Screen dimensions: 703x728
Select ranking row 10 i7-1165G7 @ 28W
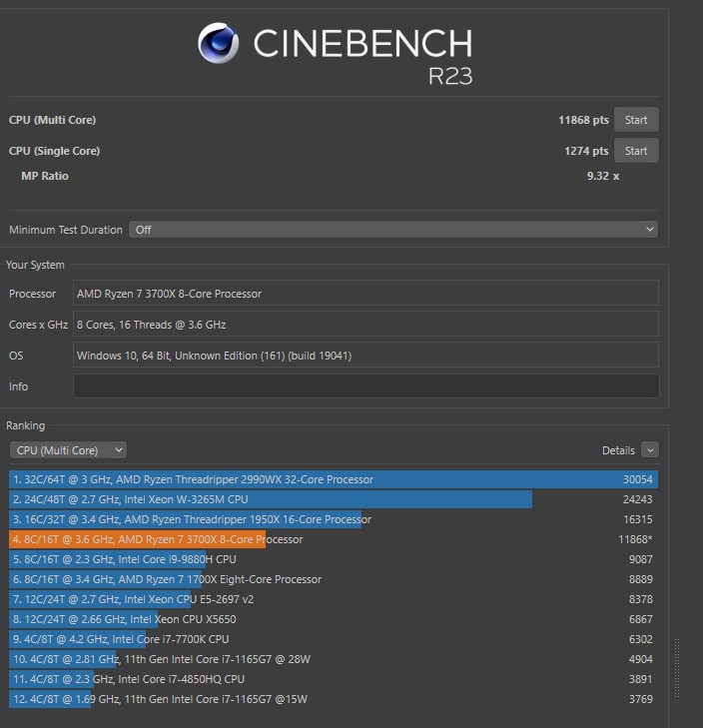[x=334, y=659]
